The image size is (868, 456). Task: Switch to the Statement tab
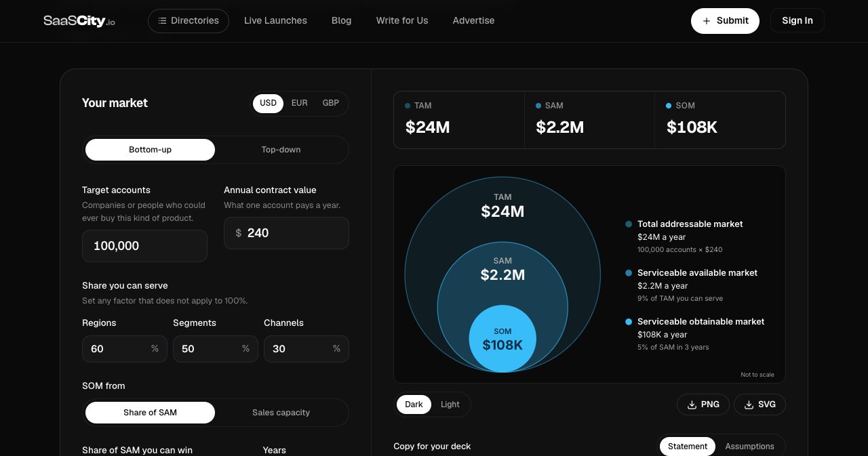pyautogui.click(x=688, y=447)
